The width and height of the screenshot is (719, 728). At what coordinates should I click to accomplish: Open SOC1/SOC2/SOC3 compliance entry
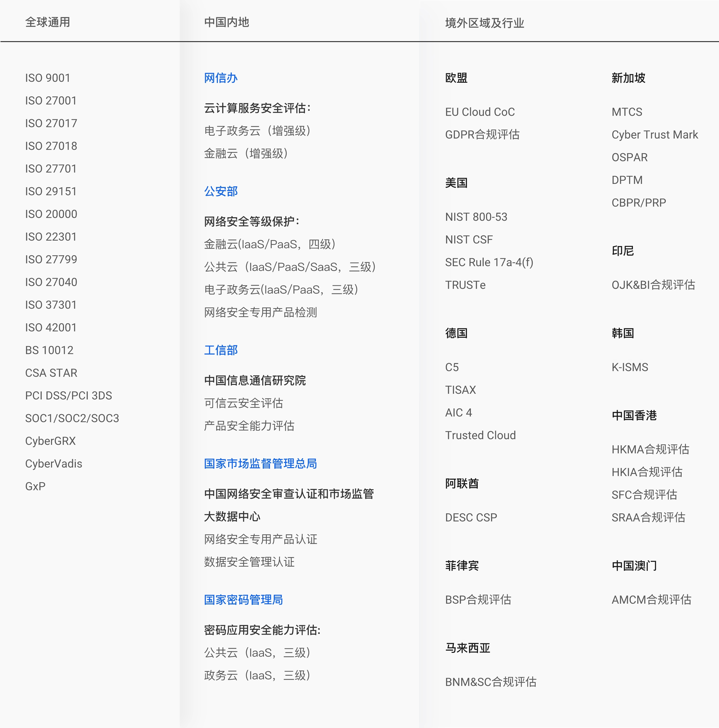(72, 418)
